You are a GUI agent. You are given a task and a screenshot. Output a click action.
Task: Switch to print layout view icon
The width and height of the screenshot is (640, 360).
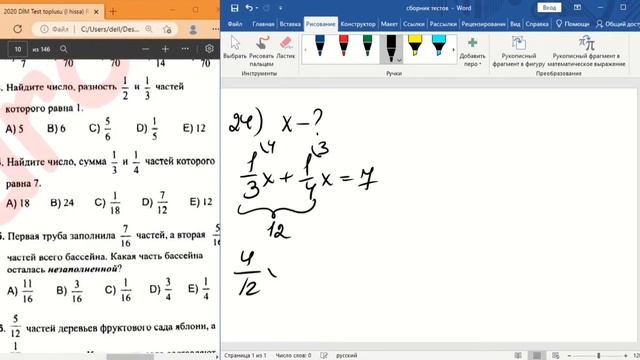pos(537,356)
